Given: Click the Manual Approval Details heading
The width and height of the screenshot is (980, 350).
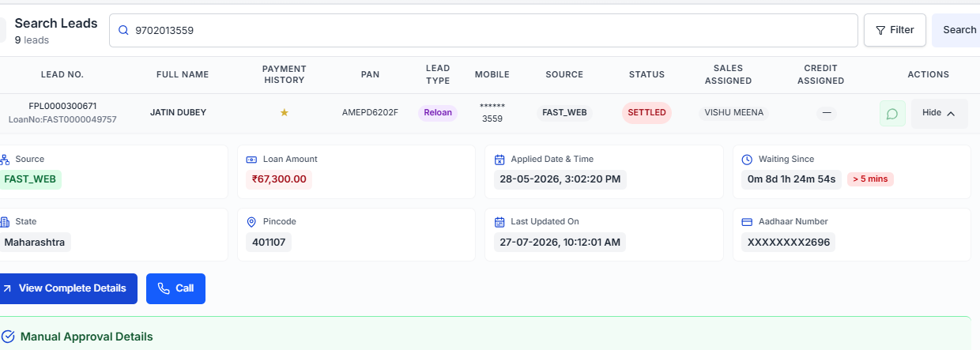Looking at the screenshot, I should [87, 337].
